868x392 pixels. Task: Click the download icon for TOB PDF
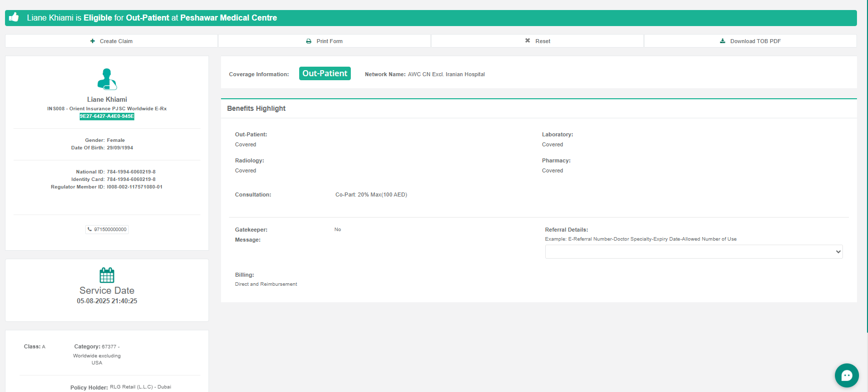click(x=723, y=41)
